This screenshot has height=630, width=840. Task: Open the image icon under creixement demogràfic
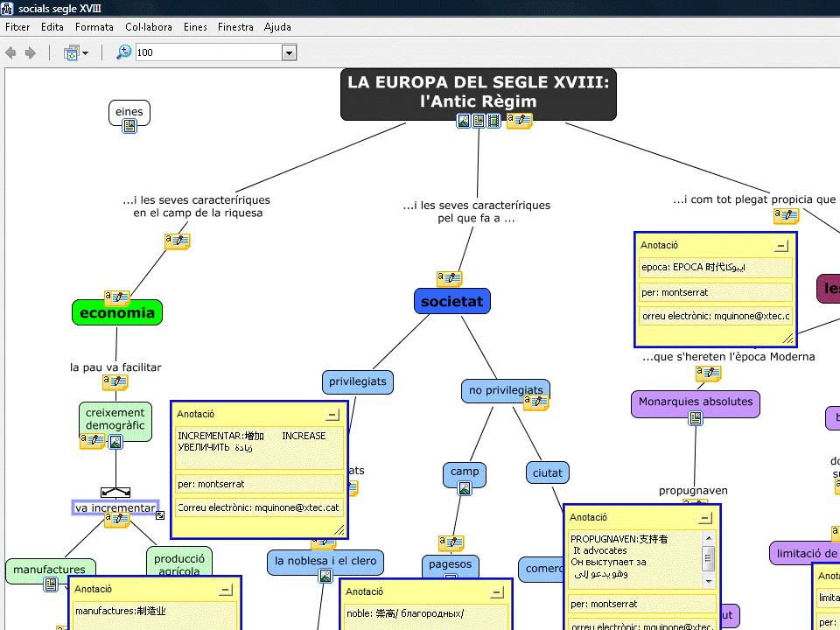click(x=115, y=442)
